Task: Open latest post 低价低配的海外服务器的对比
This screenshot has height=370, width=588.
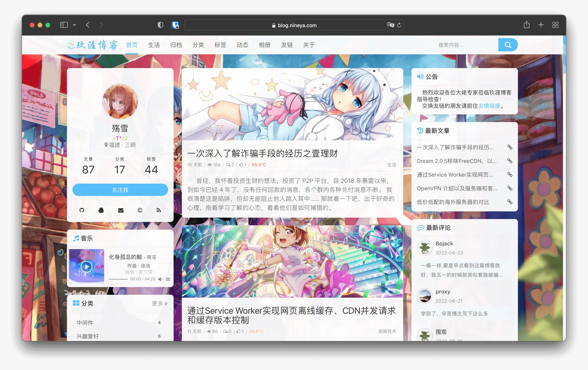Action: 453,202
